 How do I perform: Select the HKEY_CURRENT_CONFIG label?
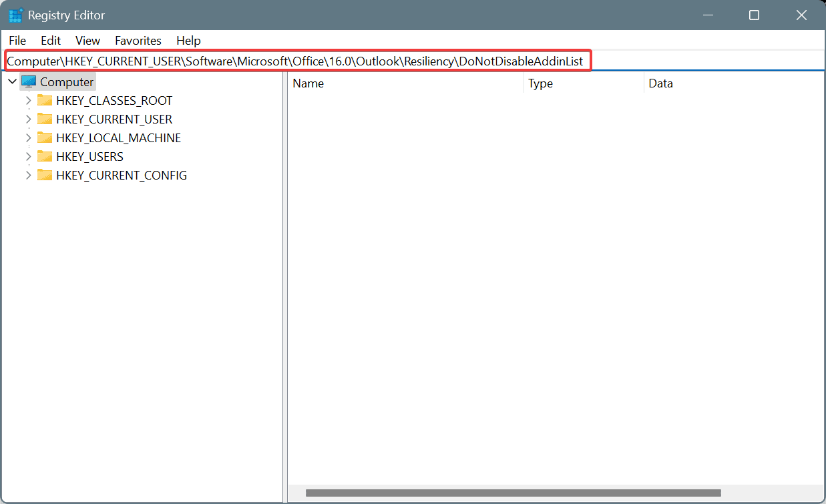click(122, 176)
